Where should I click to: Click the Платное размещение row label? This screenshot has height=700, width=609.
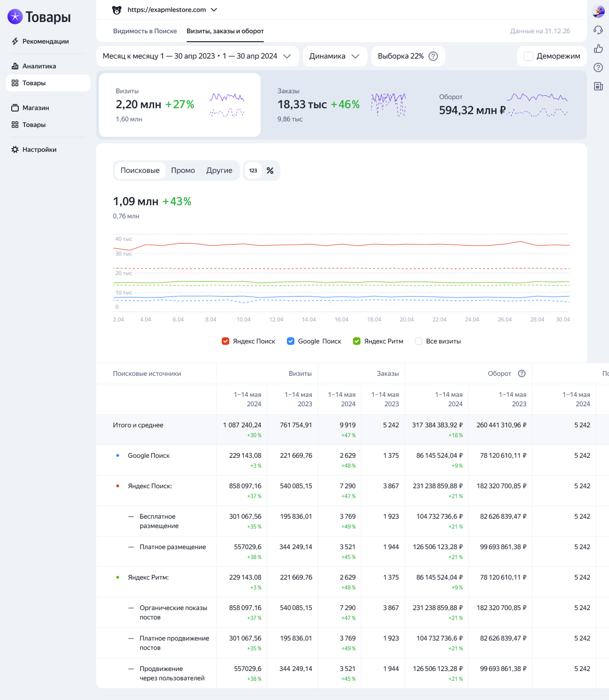(x=173, y=547)
